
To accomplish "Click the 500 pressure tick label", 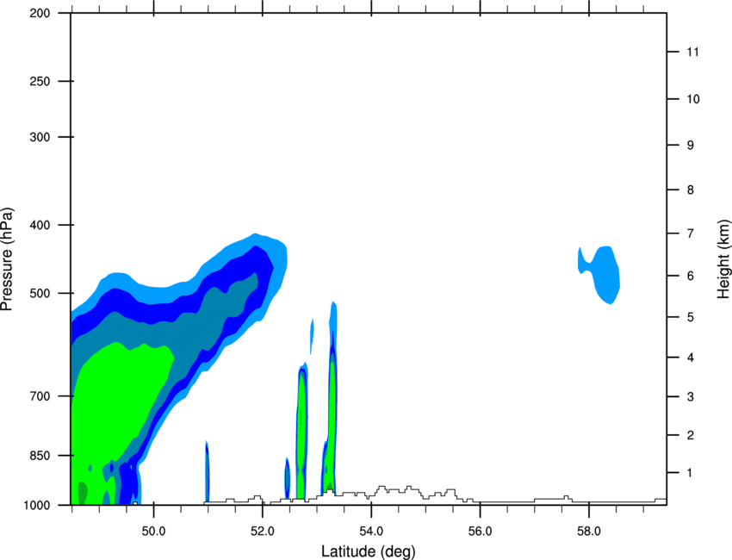I will pos(40,293).
